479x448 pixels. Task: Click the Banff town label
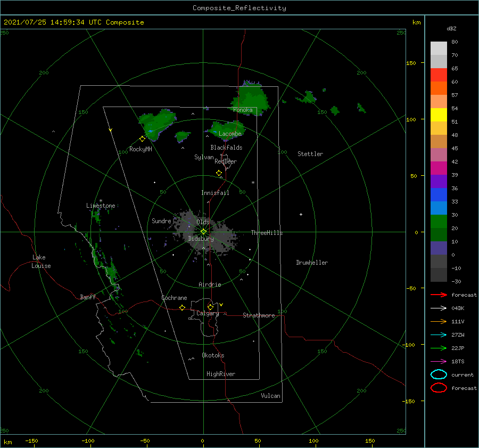88,297
